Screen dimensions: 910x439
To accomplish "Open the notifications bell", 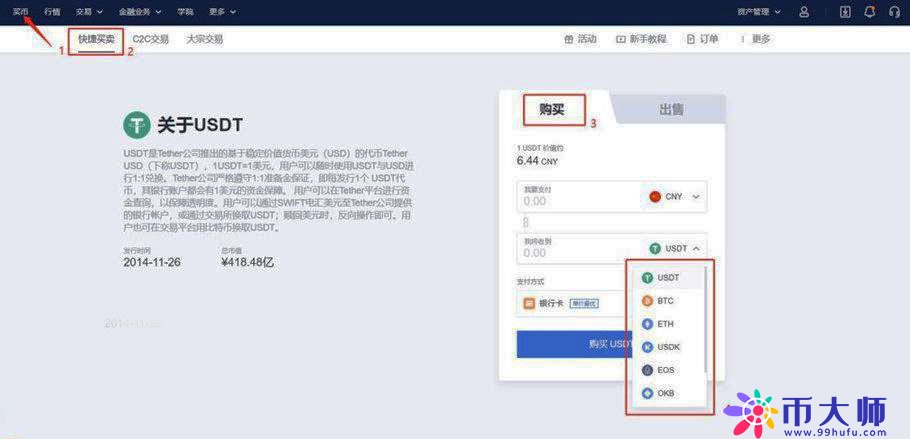I will [x=869, y=12].
